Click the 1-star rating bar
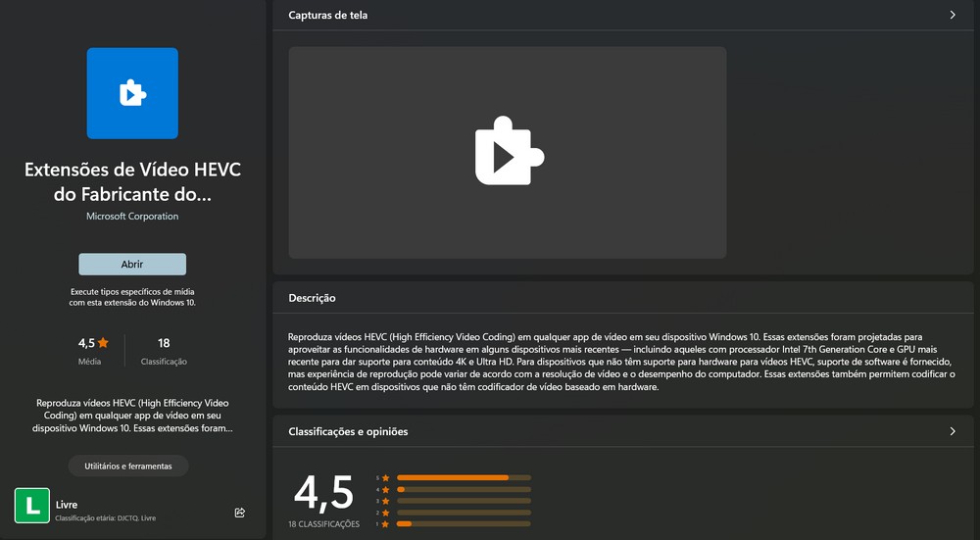Image resolution: width=980 pixels, height=540 pixels. (464, 523)
